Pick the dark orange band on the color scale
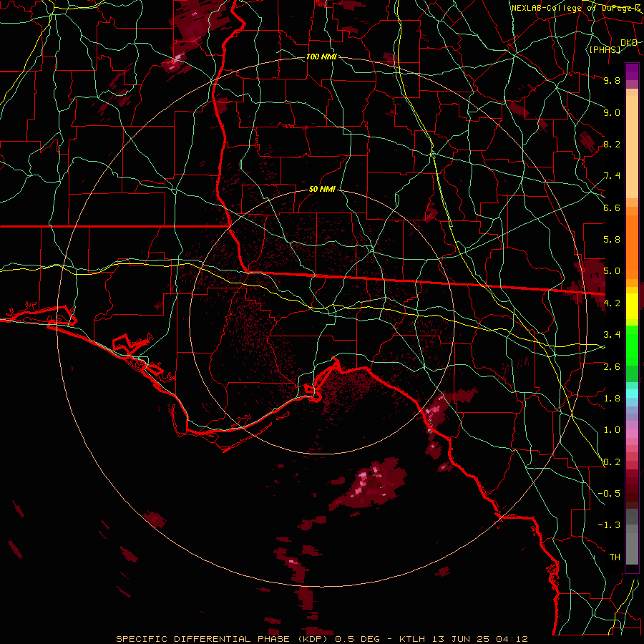Viewport: 644px width, 644px height. coord(632,246)
